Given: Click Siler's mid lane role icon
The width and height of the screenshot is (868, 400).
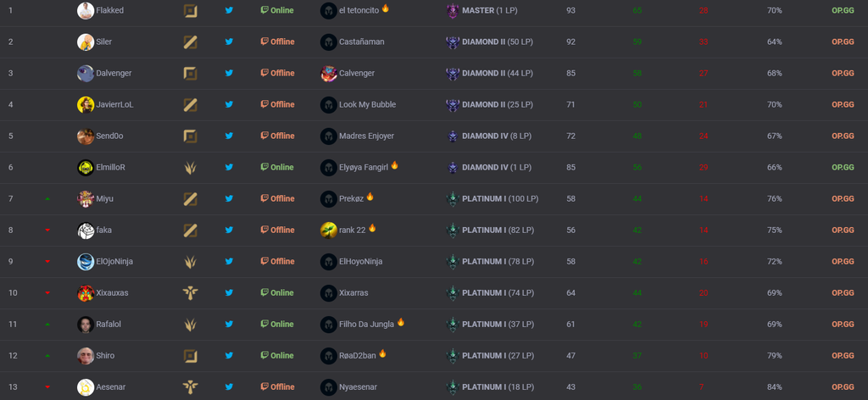Looking at the screenshot, I should (x=191, y=42).
